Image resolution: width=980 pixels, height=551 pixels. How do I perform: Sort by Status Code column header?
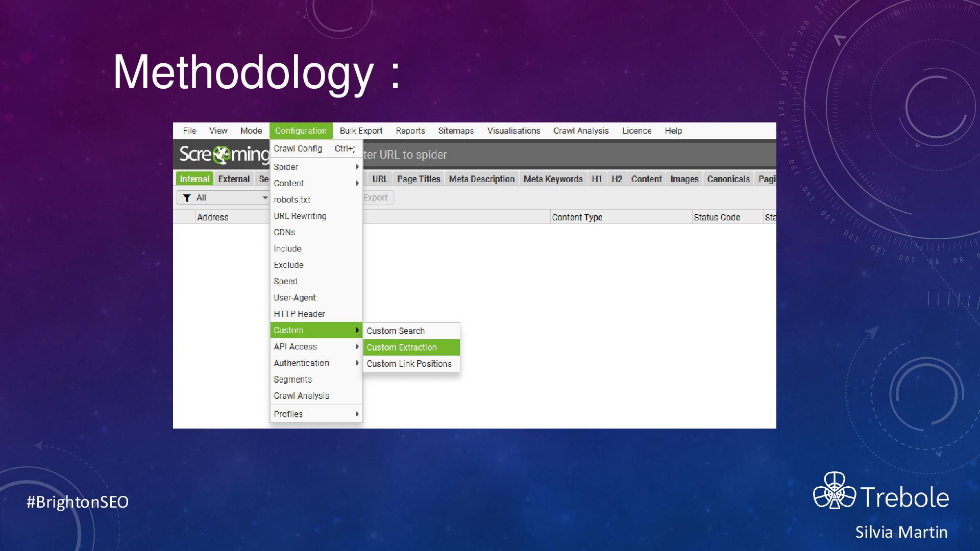point(717,217)
